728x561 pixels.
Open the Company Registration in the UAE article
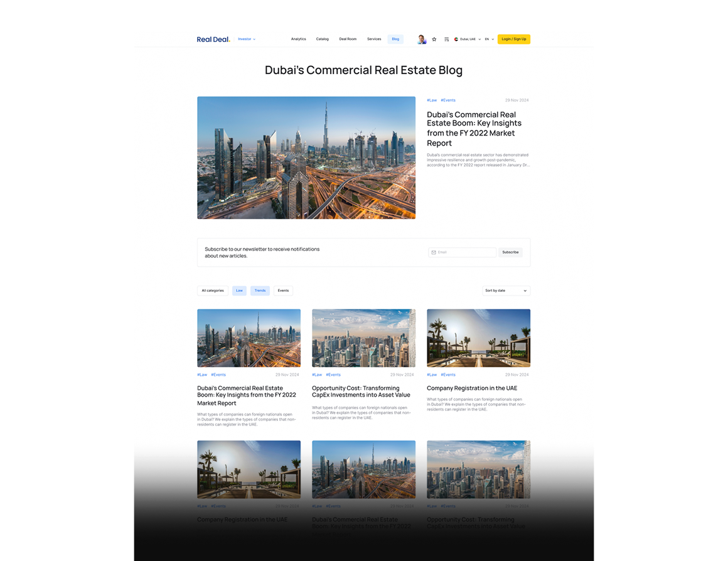click(472, 388)
